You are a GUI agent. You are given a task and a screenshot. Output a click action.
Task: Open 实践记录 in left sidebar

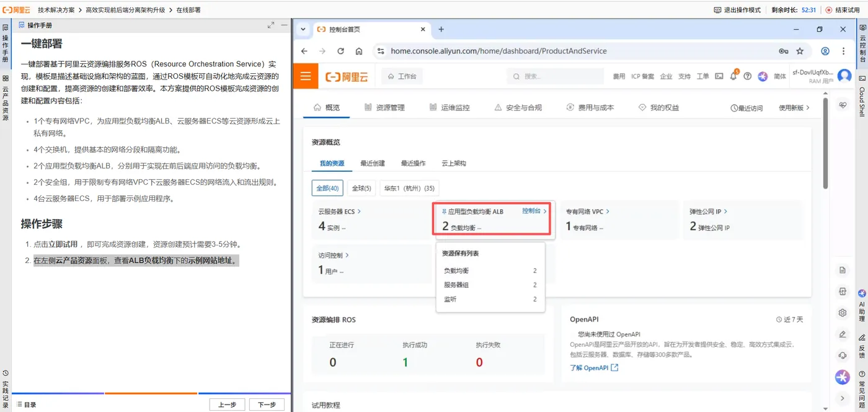pos(6,389)
